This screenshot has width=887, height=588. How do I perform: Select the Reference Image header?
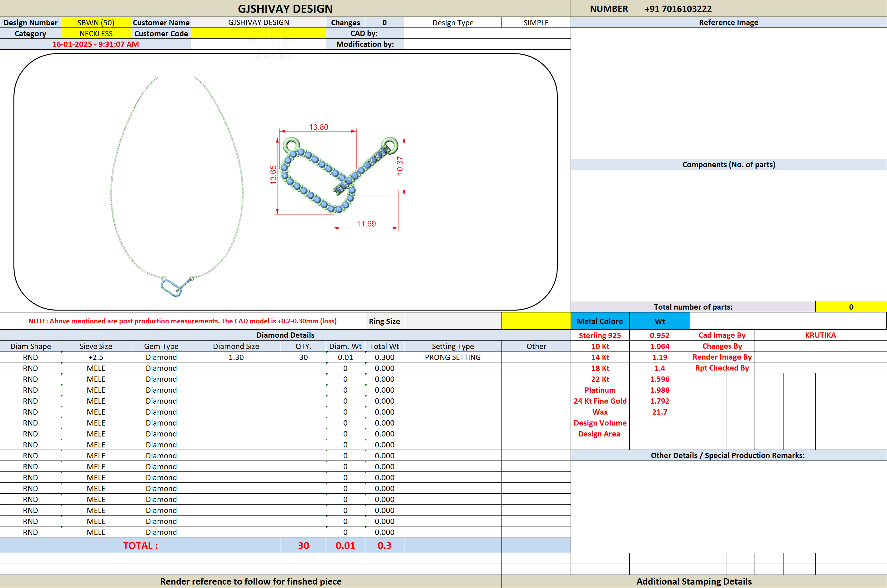tap(728, 22)
